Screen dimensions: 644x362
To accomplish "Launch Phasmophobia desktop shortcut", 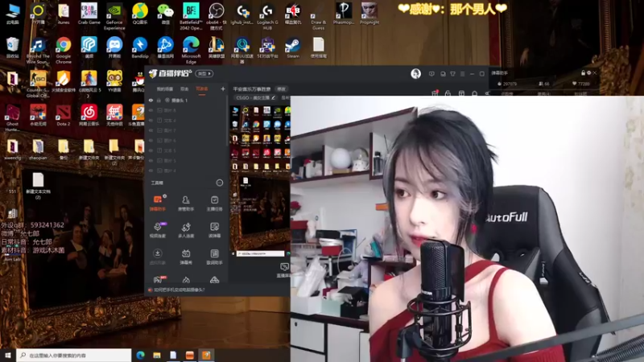I will 344,14.
